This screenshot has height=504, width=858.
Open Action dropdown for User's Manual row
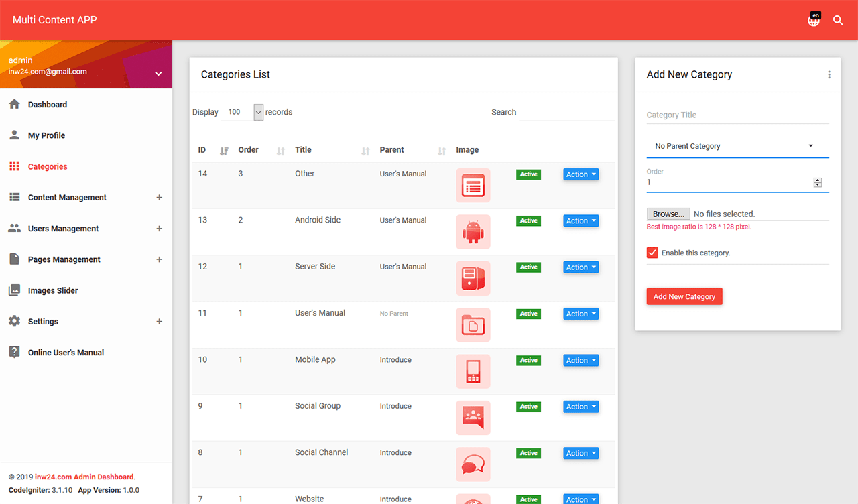(x=580, y=314)
